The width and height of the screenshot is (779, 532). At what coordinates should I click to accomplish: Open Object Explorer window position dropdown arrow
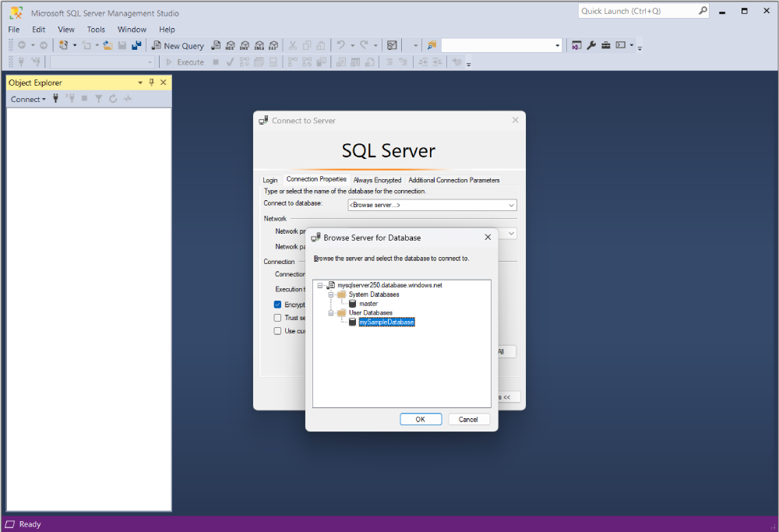(140, 83)
